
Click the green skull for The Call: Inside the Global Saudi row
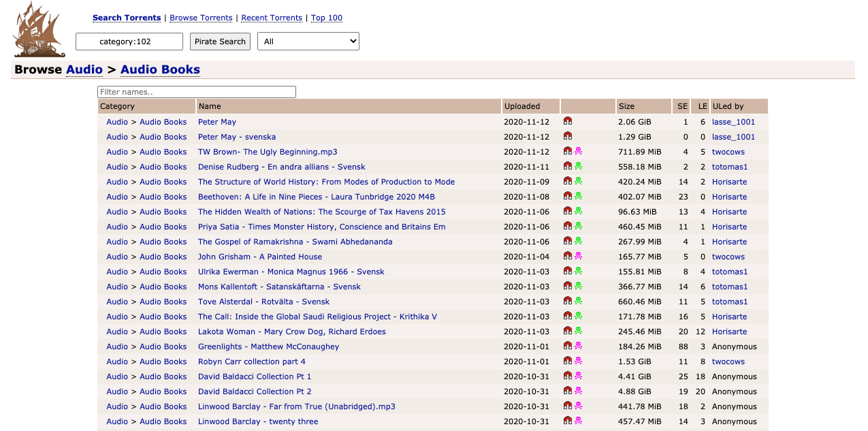pos(578,316)
